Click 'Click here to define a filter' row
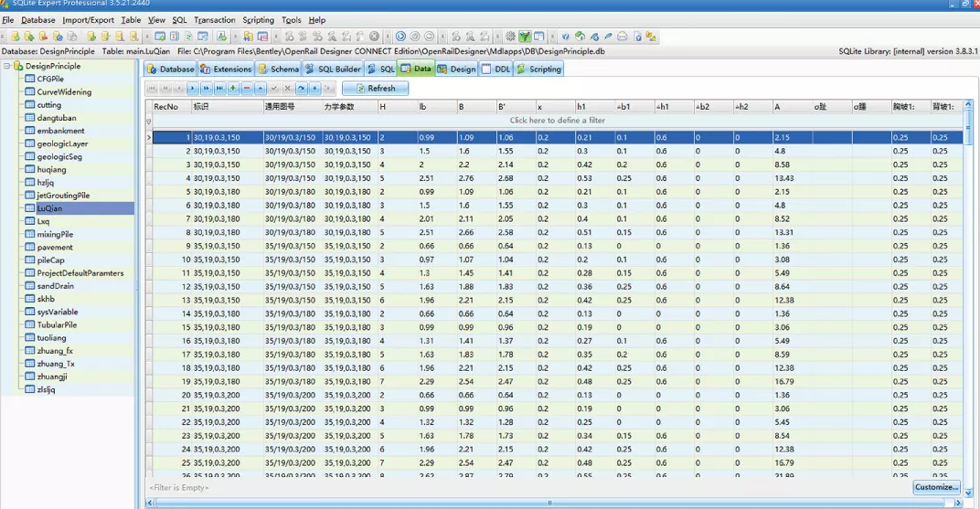 click(x=557, y=121)
